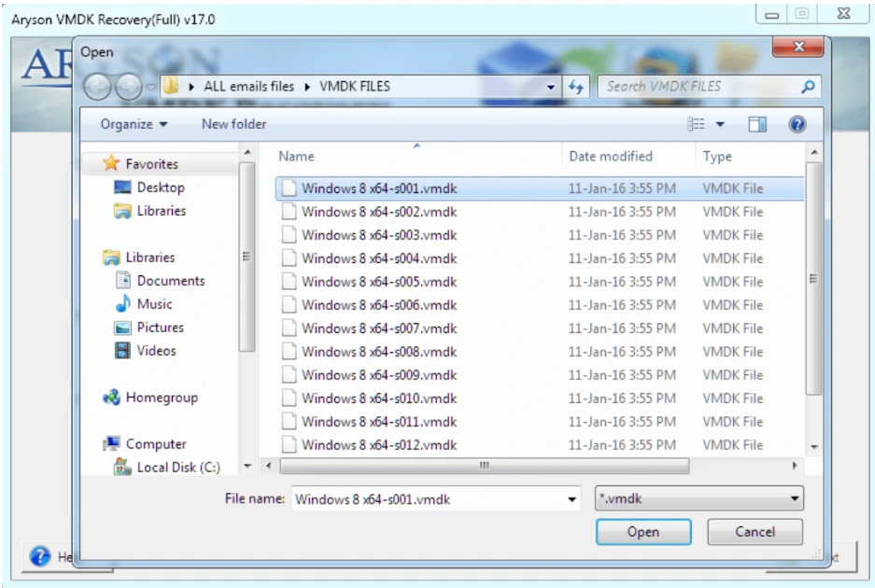Click the Open button
Viewport: 875px width, 588px height.
click(642, 531)
